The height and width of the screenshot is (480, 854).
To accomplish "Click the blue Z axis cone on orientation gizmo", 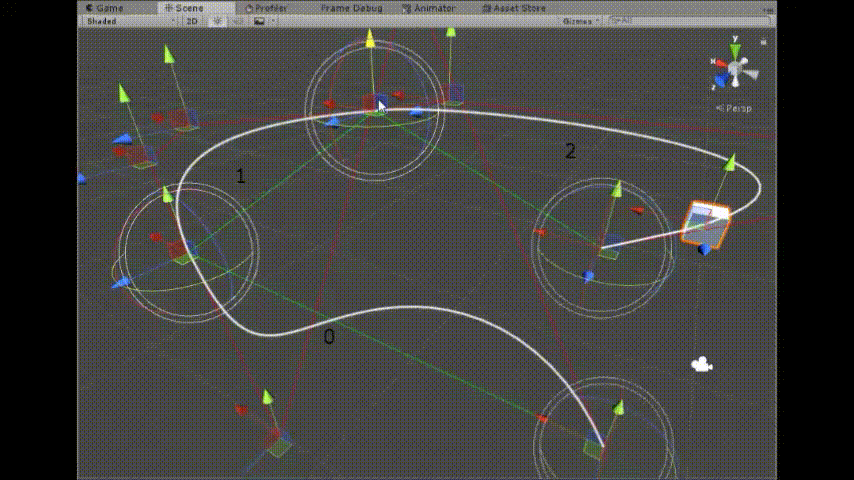I will pos(721,80).
